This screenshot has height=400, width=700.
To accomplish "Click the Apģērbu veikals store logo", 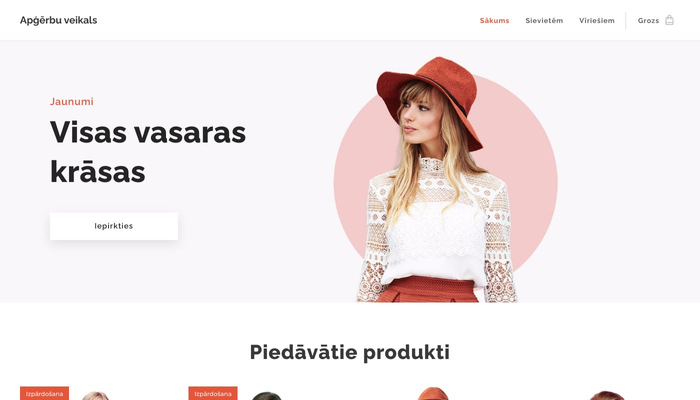I will (58, 21).
